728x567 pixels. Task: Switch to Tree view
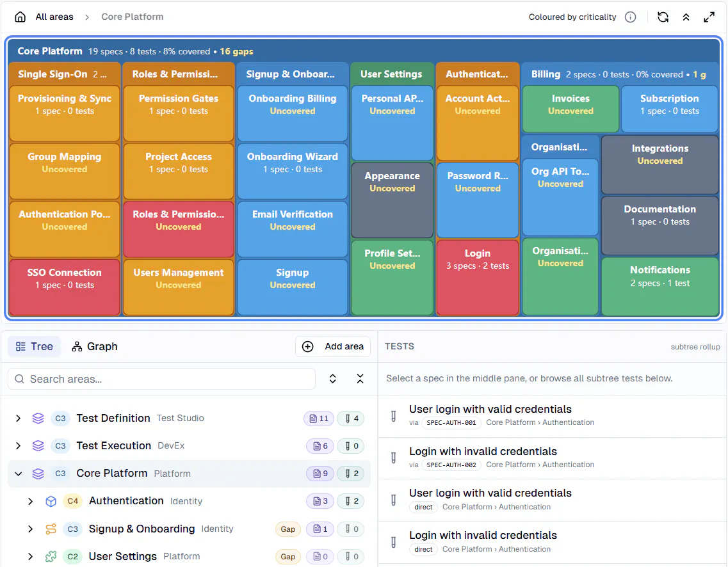(x=35, y=347)
